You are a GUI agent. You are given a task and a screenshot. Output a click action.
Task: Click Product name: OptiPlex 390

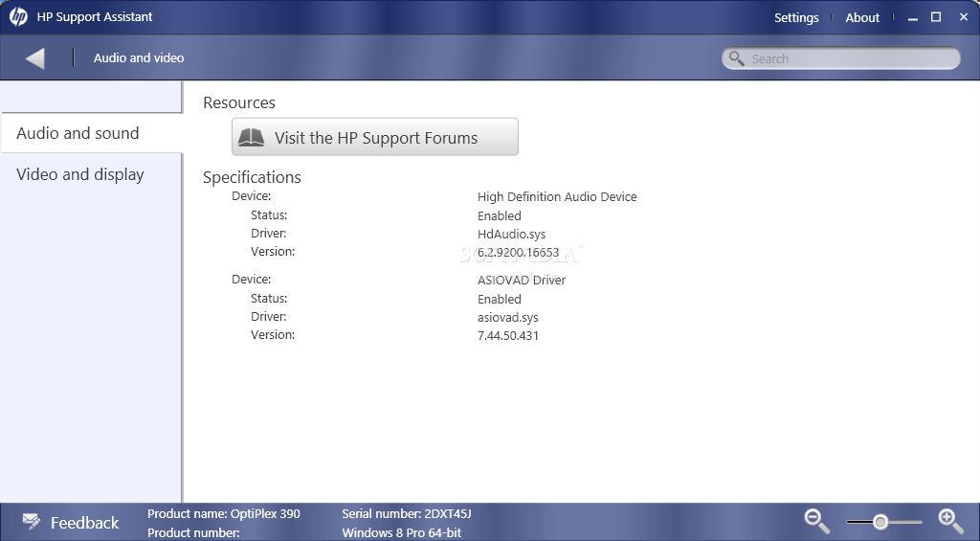click(224, 513)
